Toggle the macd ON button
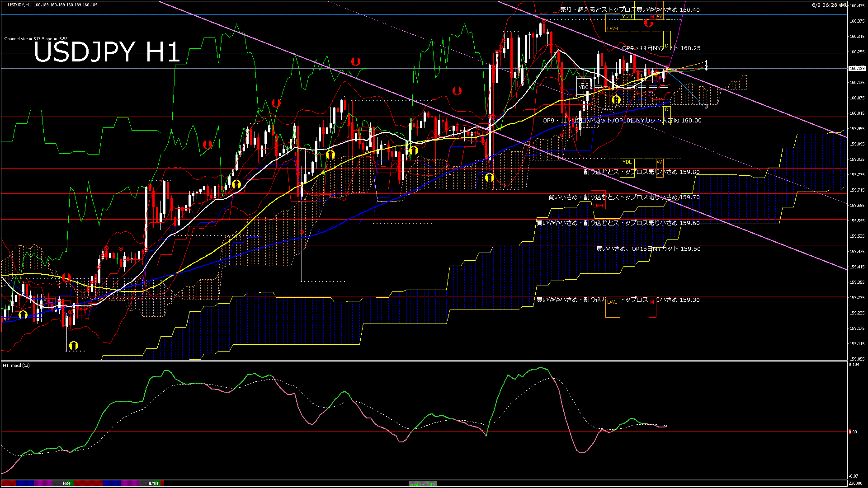This screenshot has width=868, height=488. pos(423,483)
